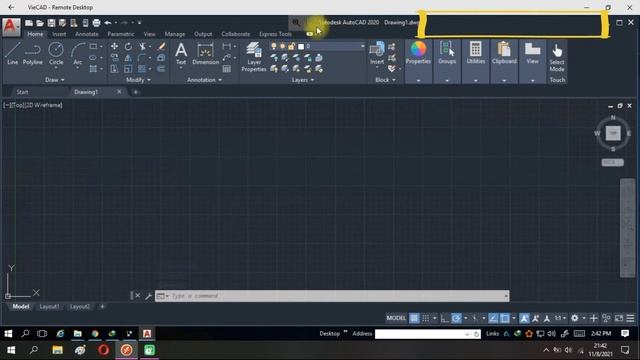Expand command line history arrow
The image size is (640, 360).
(x=506, y=296)
